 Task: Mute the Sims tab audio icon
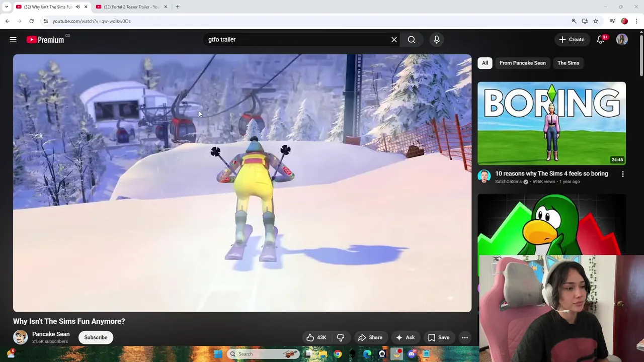click(77, 7)
